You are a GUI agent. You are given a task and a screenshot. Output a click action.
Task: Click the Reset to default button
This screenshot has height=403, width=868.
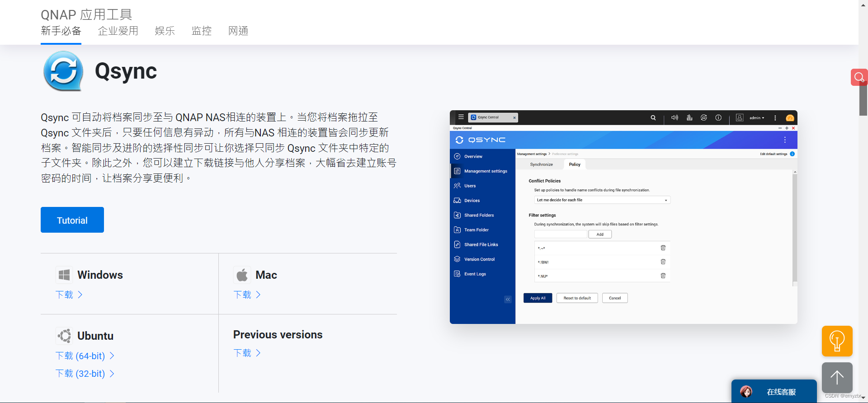577,298
